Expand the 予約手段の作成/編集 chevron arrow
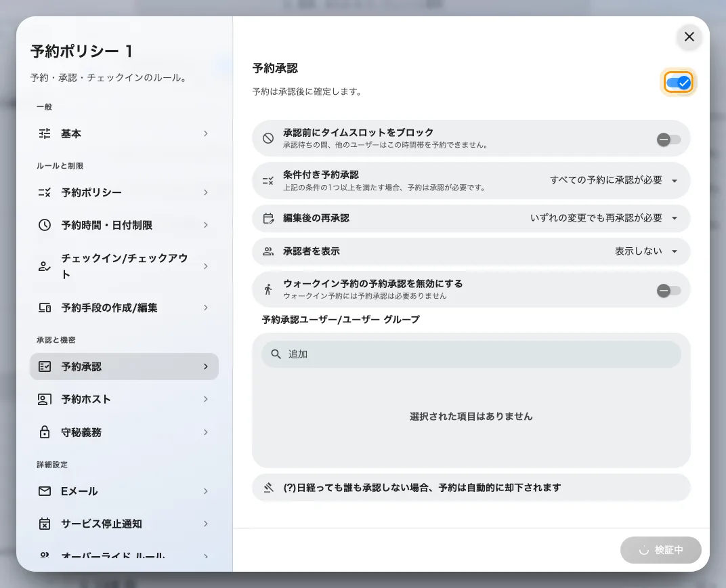 [x=206, y=308]
